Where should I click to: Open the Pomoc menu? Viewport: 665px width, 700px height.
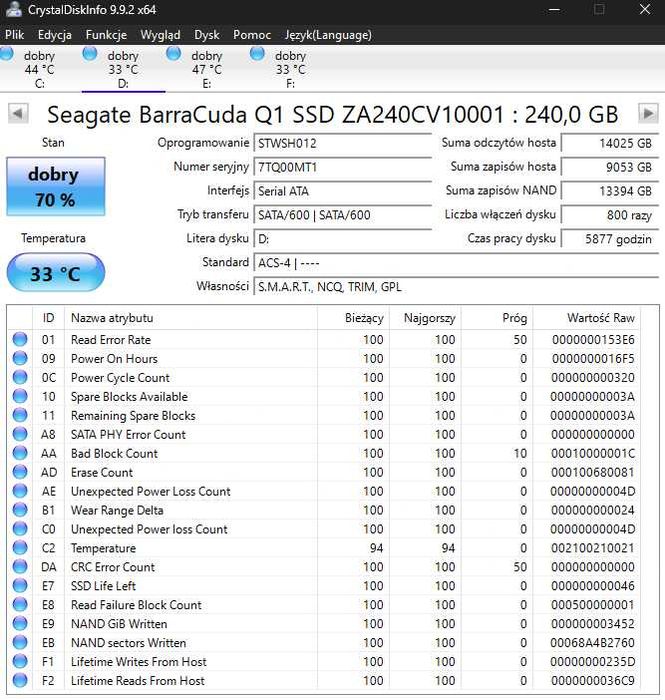coord(252,35)
